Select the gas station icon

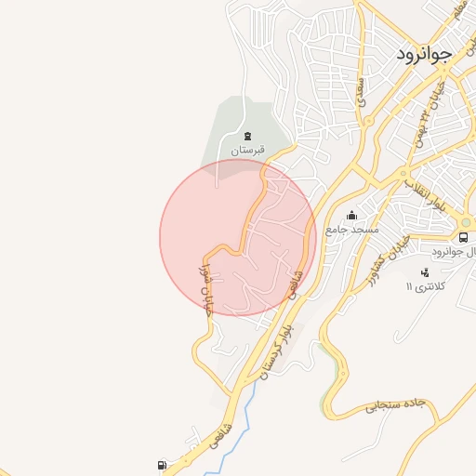pyautogui.click(x=162, y=465)
